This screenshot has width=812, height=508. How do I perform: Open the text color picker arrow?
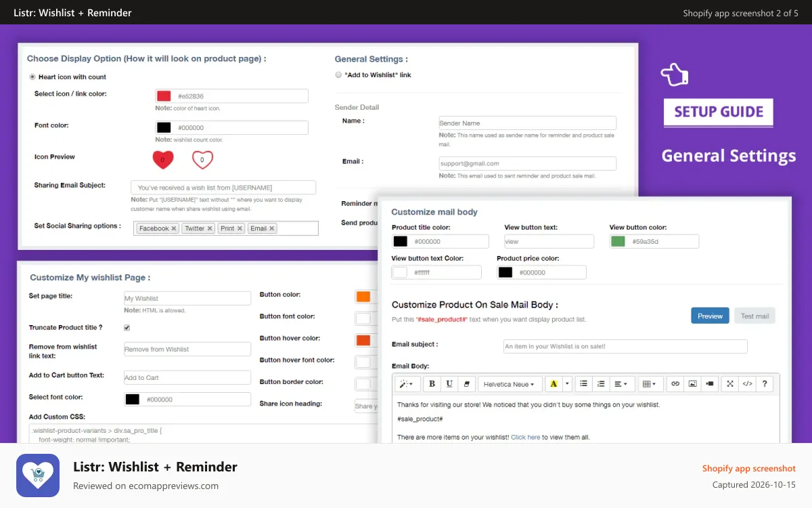coord(568,384)
